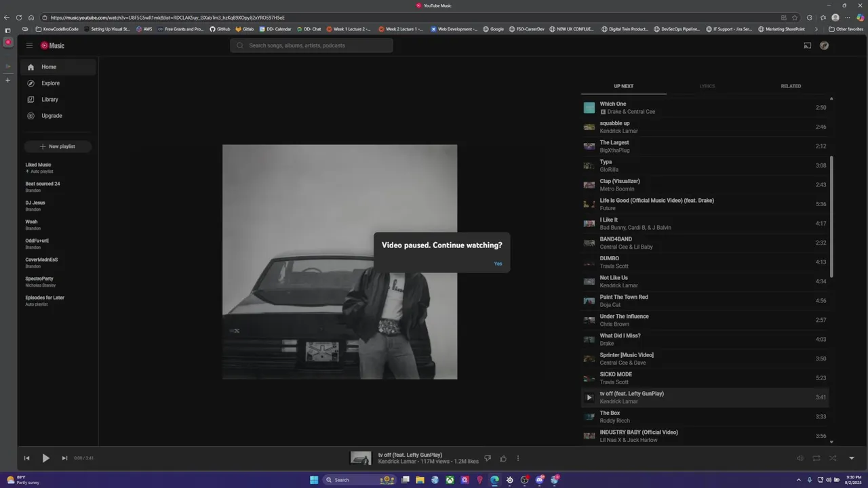Screen dimensions: 868x488
Task: Select SICKO MODE in queue
Action: 705,378
